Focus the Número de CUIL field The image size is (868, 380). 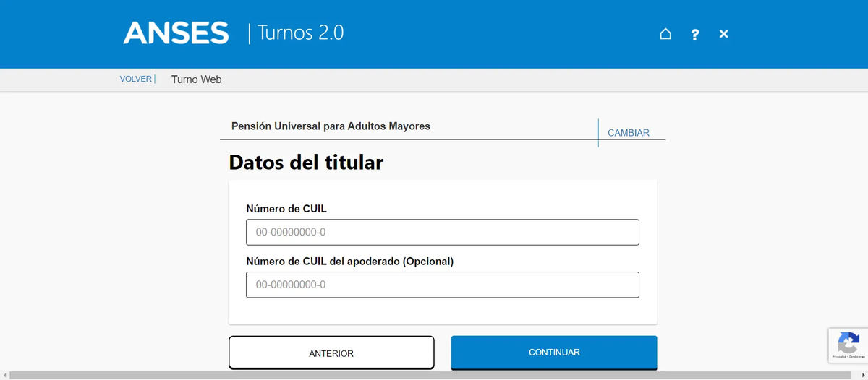pyautogui.click(x=442, y=233)
